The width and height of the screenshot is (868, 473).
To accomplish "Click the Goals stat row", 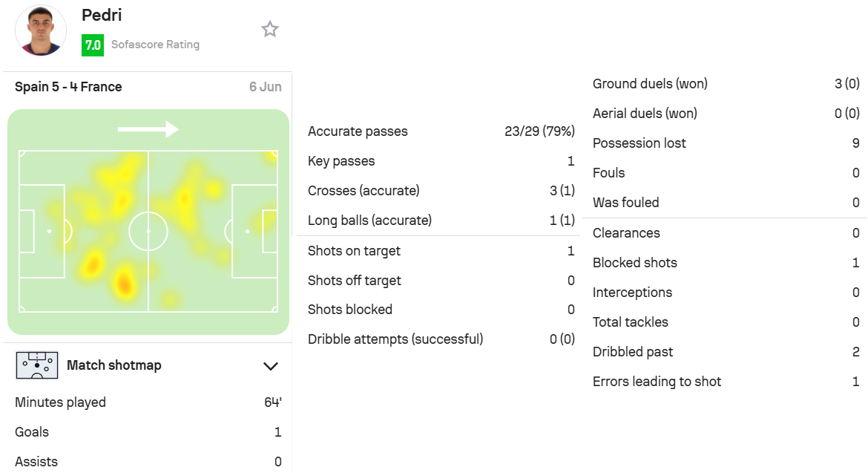I will [148, 432].
